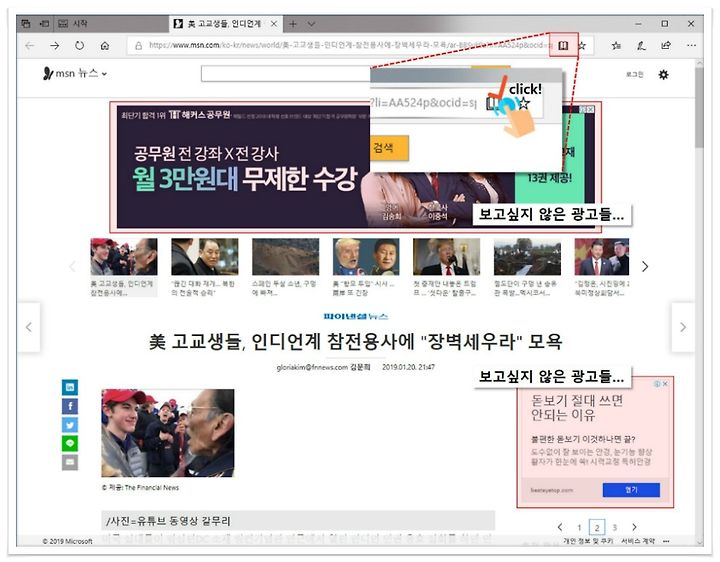720x562 pixels.
Task: Click the 파이낸셜뉴스 source logo
Action: 355,316
